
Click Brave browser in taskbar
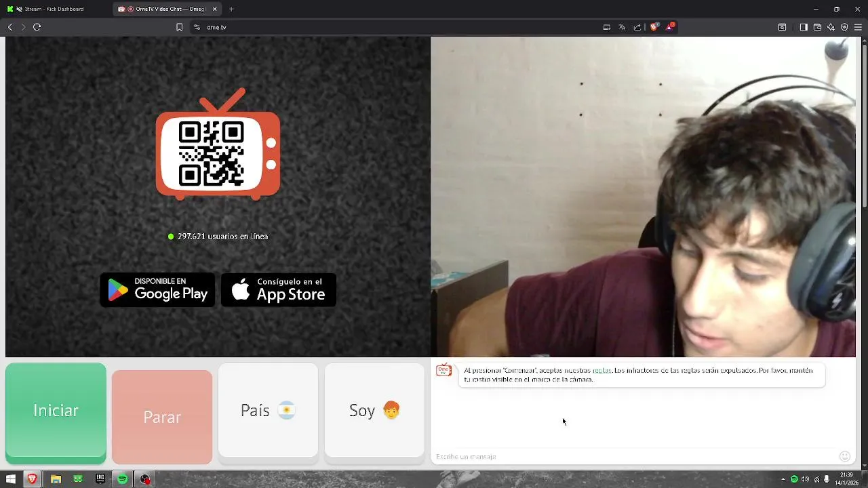point(32,479)
